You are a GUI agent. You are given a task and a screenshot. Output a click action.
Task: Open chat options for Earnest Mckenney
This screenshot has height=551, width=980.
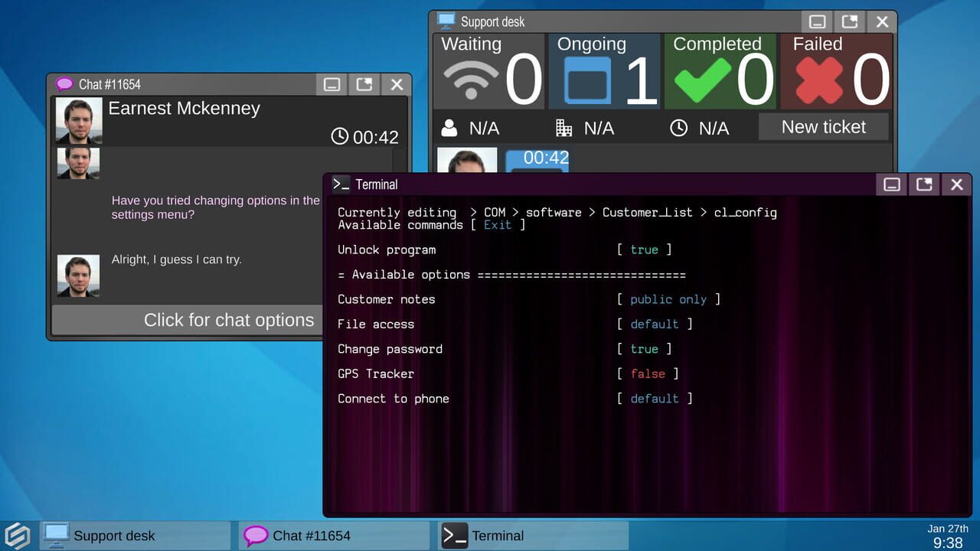[228, 320]
